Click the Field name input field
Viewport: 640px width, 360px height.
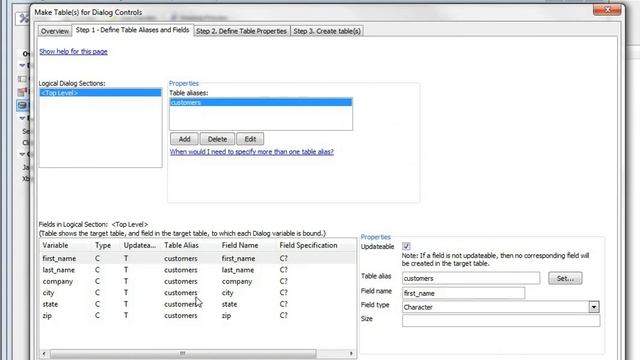463,293
